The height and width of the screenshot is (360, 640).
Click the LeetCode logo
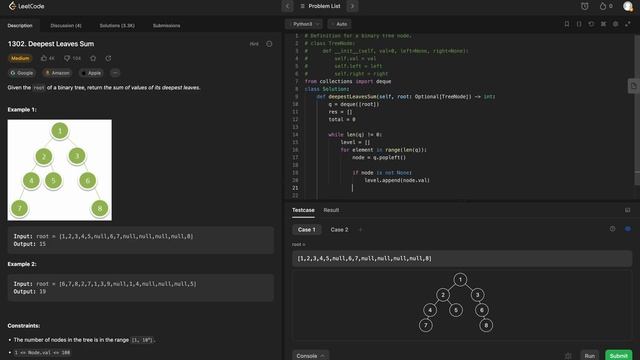point(26,6)
